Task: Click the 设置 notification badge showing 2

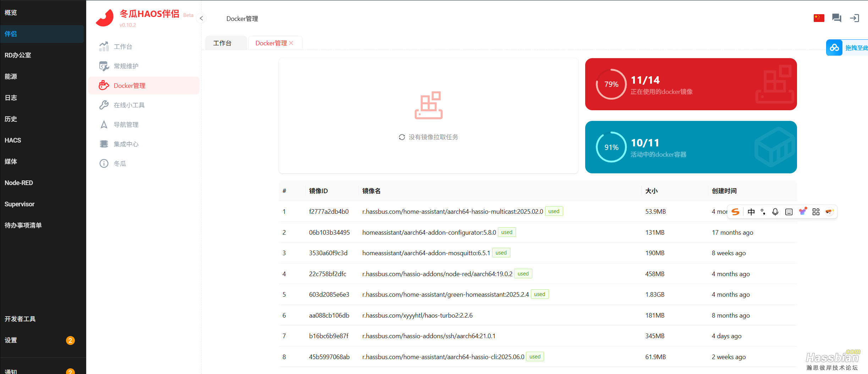Action: (x=70, y=340)
